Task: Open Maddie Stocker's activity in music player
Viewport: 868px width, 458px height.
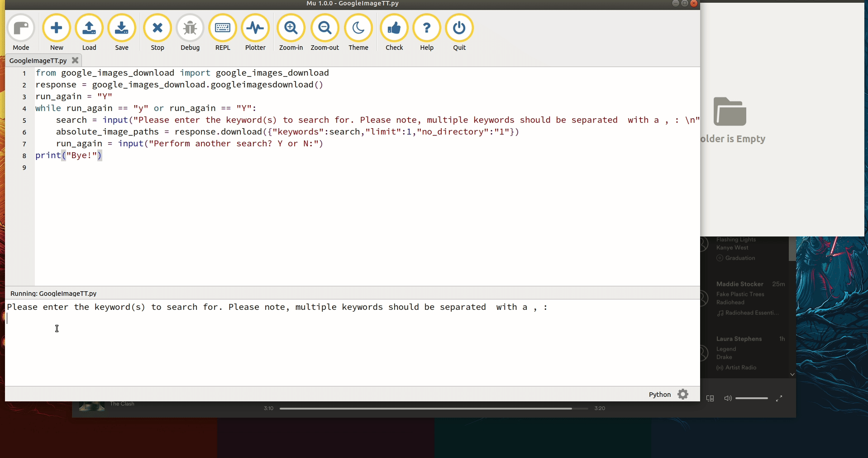Action: click(x=739, y=284)
